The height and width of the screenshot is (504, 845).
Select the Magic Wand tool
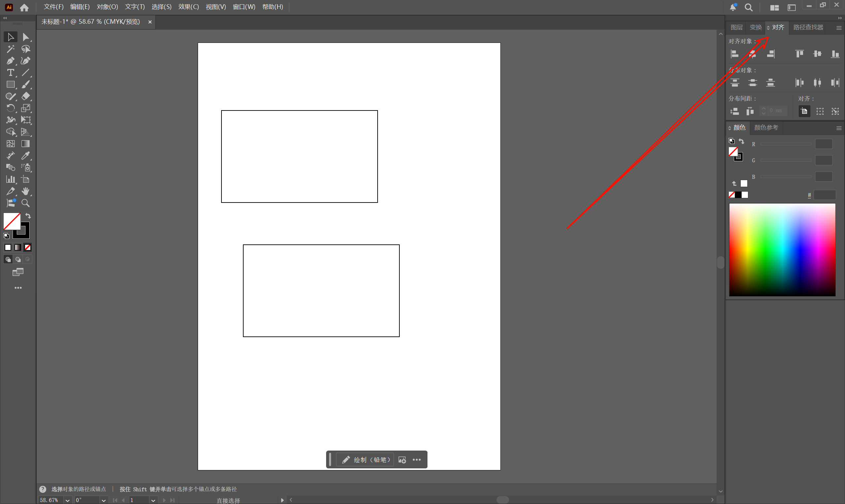coord(10,49)
